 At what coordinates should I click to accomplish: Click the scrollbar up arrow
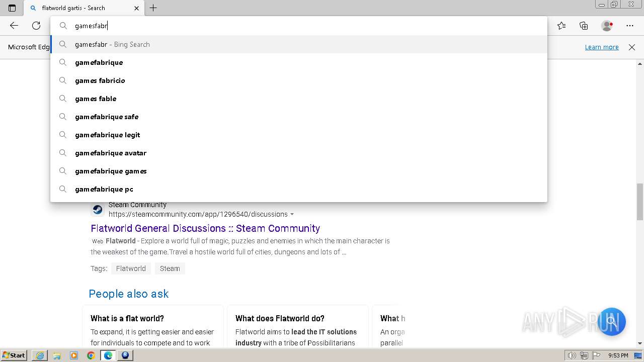point(640,64)
